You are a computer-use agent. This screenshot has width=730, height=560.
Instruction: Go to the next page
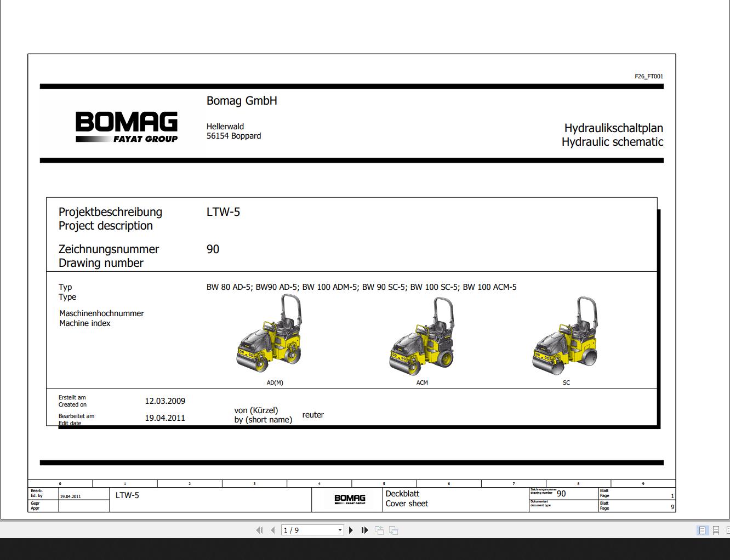click(x=351, y=530)
